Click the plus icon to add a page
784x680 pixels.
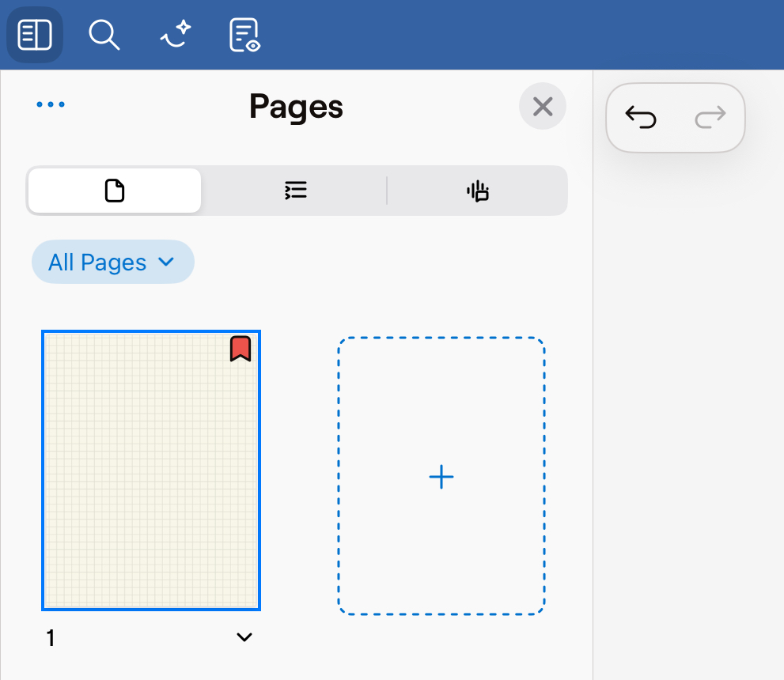pos(441,477)
